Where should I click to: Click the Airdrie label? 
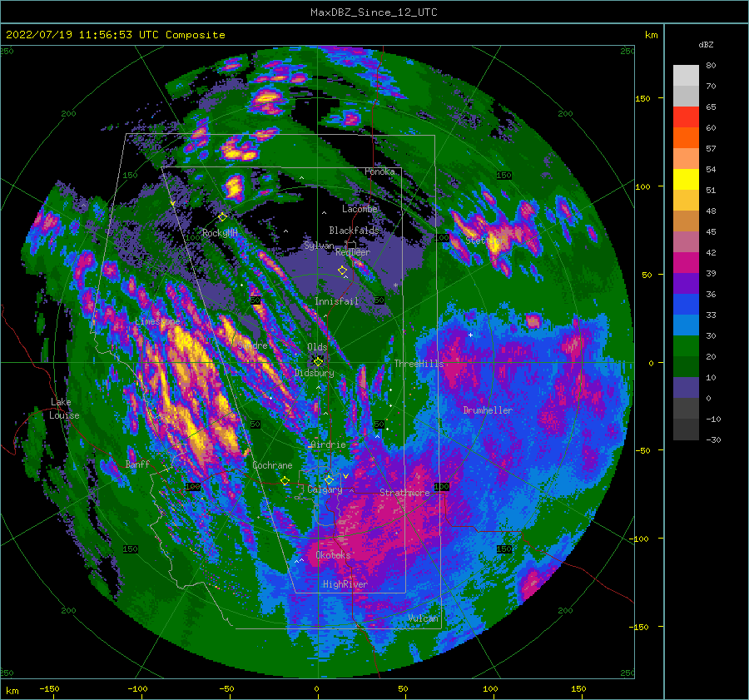328,444
